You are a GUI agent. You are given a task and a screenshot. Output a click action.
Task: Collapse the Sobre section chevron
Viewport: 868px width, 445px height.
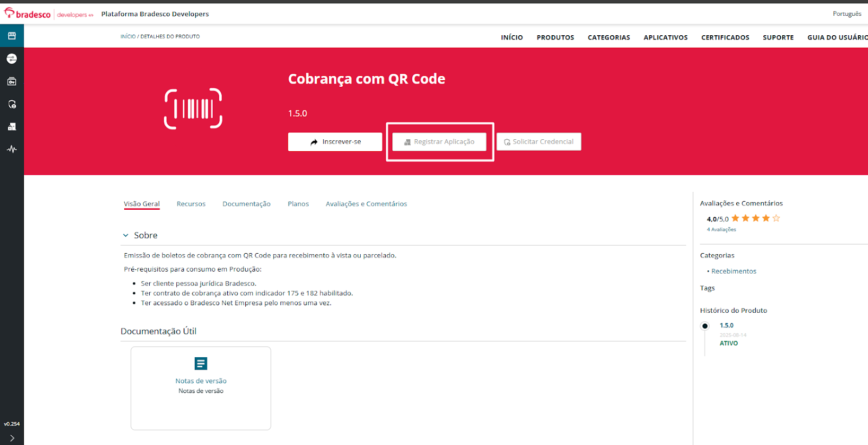pyautogui.click(x=126, y=235)
